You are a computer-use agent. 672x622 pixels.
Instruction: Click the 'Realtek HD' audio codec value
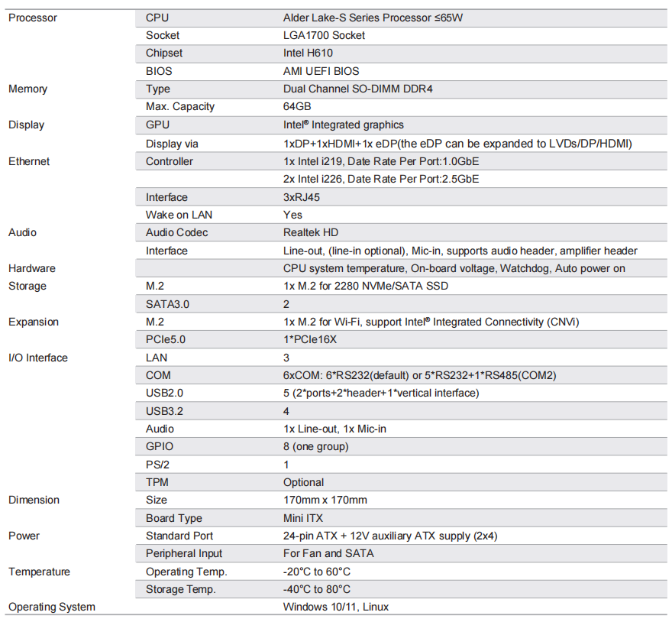coord(311,232)
